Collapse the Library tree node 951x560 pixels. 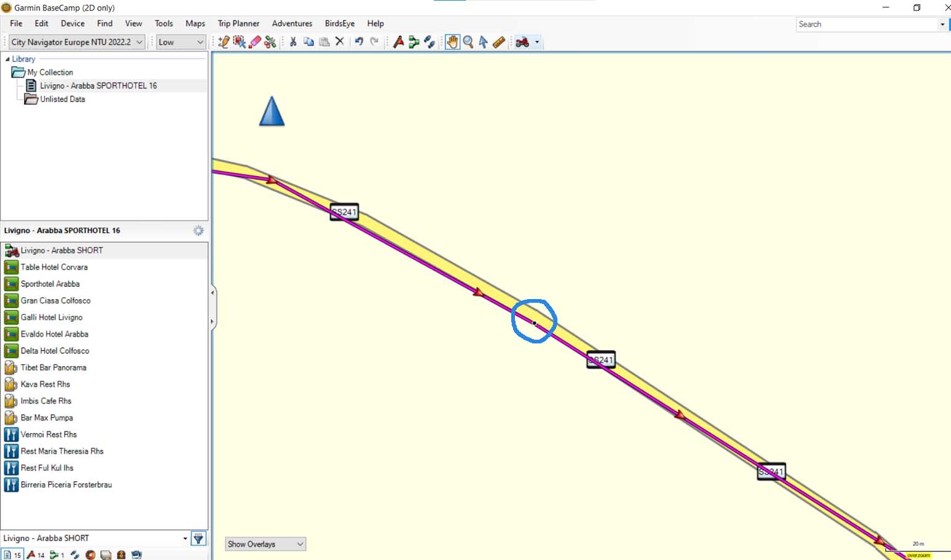(x=7, y=59)
